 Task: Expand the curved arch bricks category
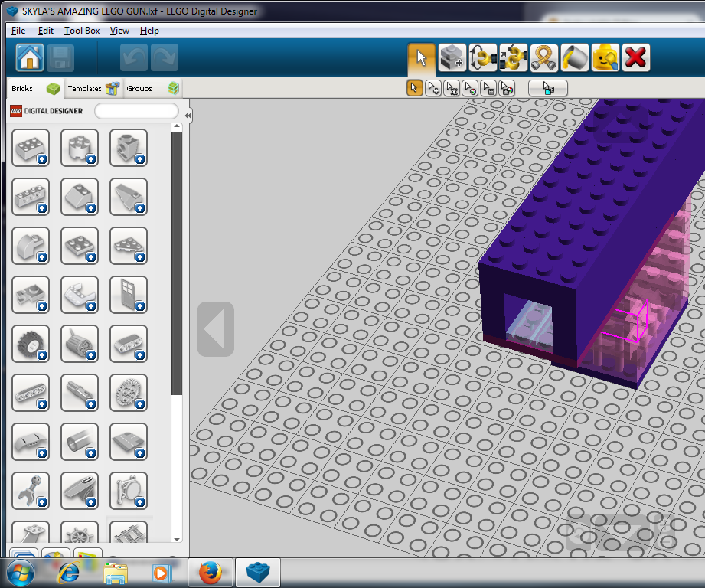[x=31, y=246]
